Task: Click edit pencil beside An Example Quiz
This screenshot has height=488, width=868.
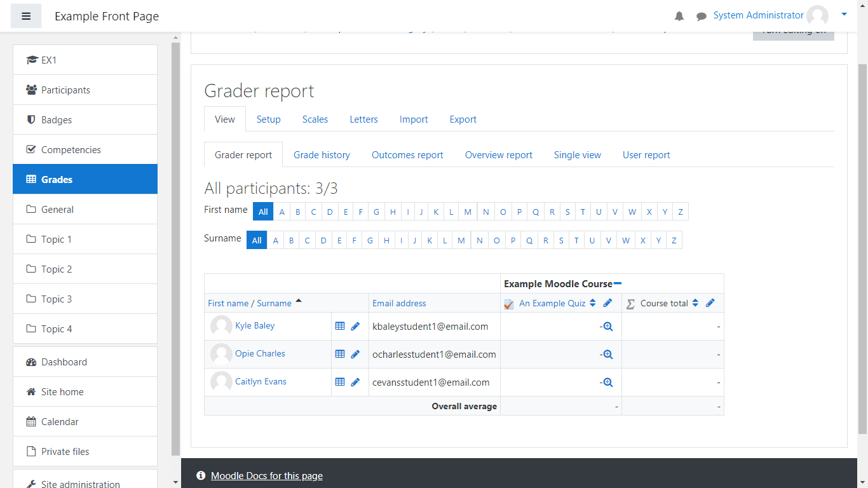Action: point(607,303)
